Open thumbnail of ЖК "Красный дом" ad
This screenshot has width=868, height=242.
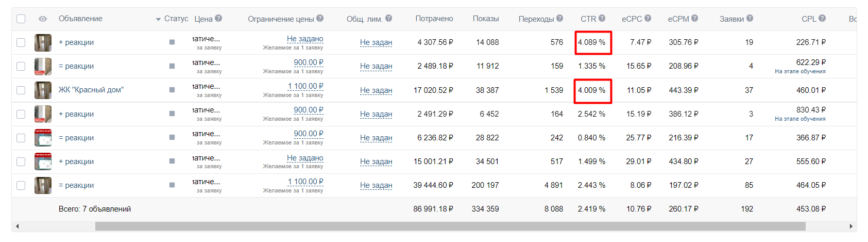pos(43,90)
